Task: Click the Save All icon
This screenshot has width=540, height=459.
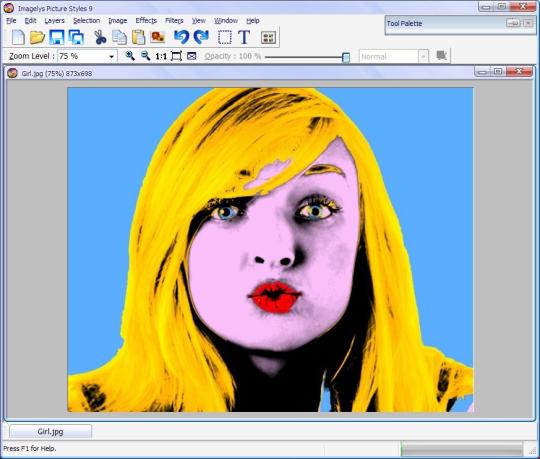Action: [x=76, y=37]
